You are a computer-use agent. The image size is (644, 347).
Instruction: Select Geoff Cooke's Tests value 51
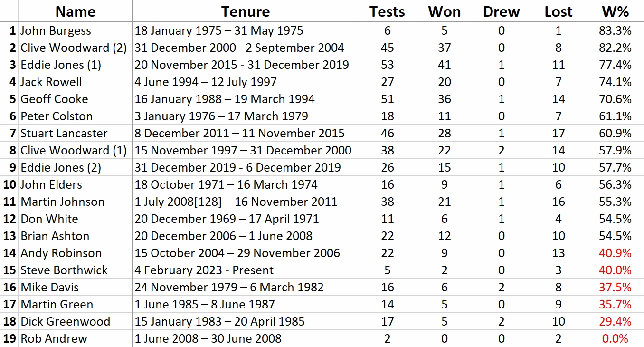click(387, 99)
